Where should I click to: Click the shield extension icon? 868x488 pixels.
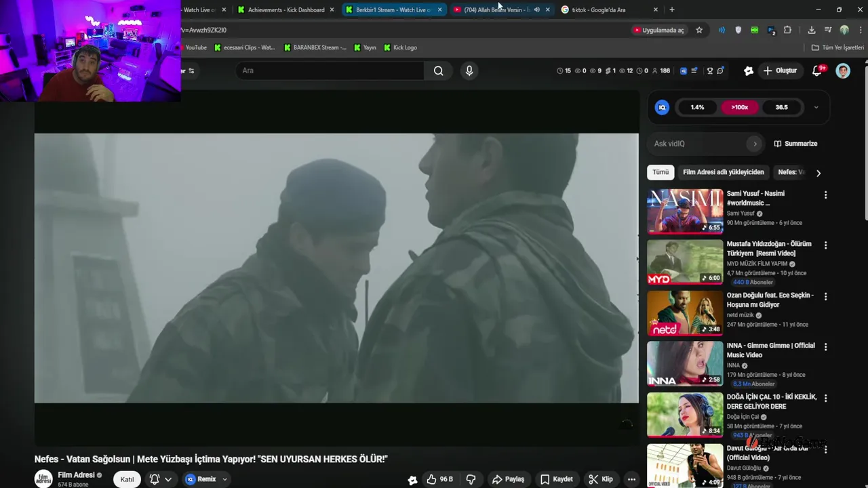coord(738,30)
